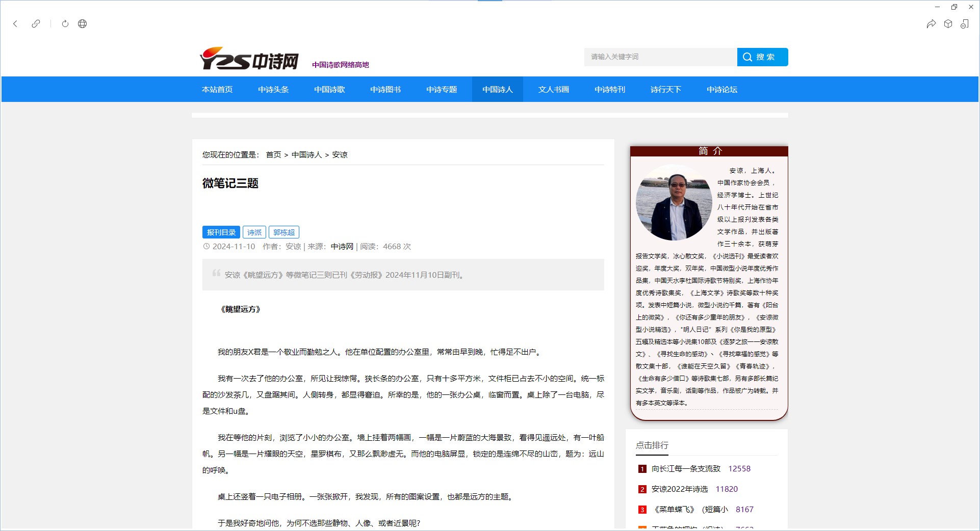Select 中国诗歌 in the navigation bar
The width and height of the screenshot is (980, 531).
pos(329,90)
